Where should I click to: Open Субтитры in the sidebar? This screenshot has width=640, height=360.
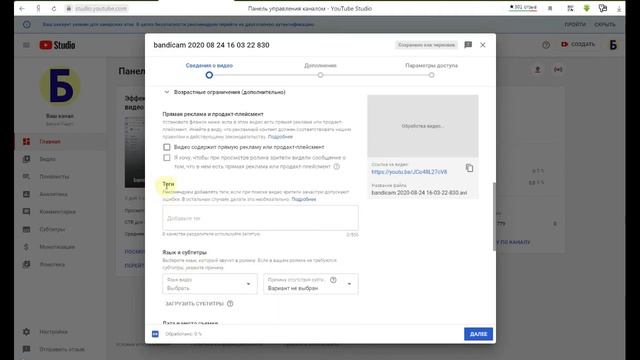click(60, 229)
